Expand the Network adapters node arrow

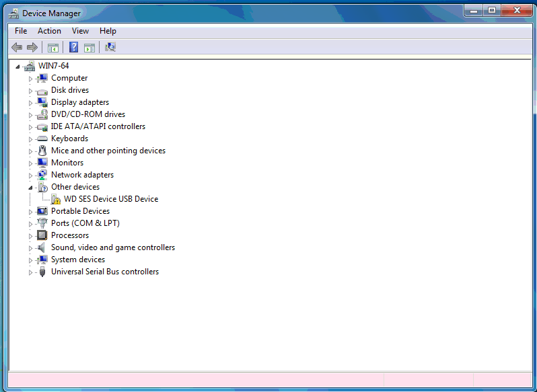point(30,175)
